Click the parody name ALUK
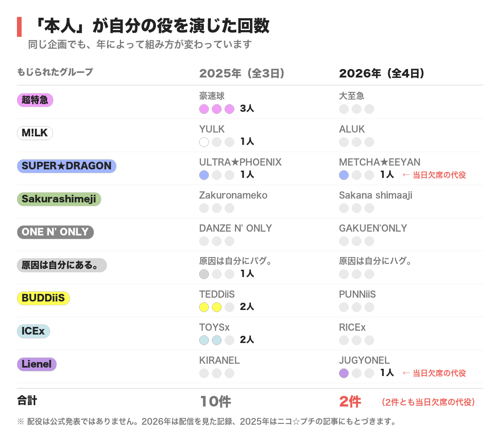 click(x=352, y=129)
